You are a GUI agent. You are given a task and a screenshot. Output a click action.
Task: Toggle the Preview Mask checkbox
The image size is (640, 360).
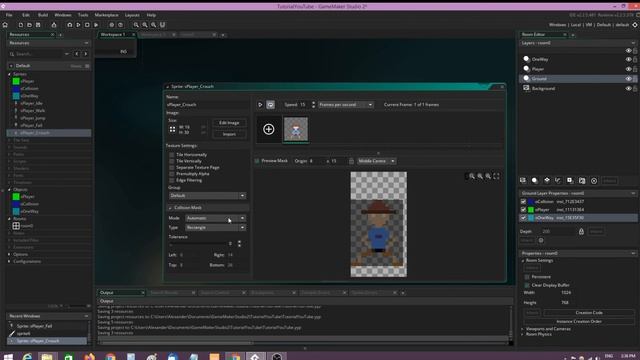[x=257, y=161]
